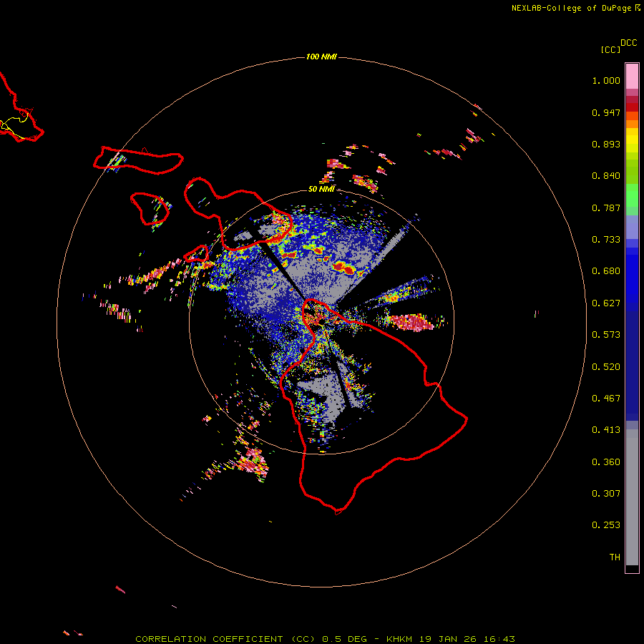Select the 0.573 scale value

606,335
